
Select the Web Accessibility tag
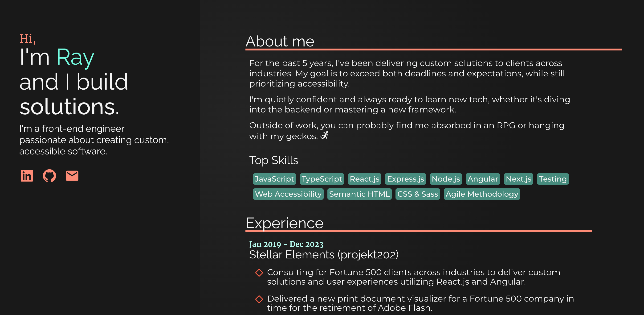tap(288, 194)
